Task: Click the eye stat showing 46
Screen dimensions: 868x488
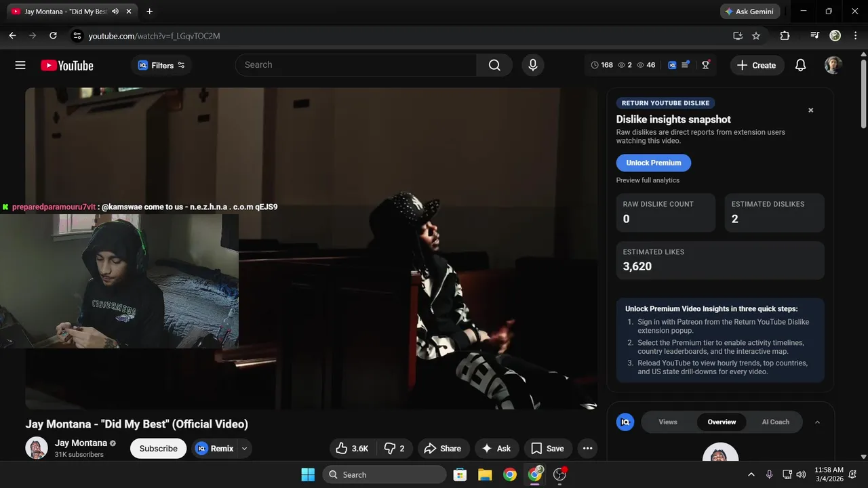Action: tap(646, 65)
